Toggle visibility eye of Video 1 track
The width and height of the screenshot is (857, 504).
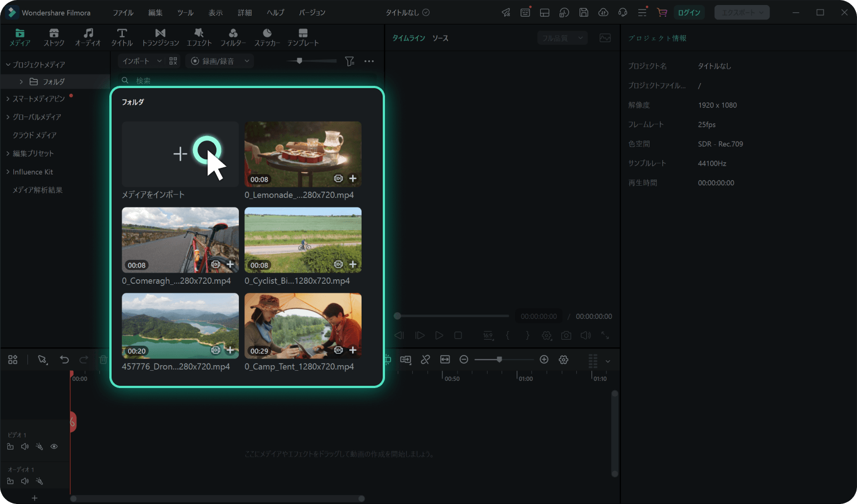pyautogui.click(x=54, y=447)
